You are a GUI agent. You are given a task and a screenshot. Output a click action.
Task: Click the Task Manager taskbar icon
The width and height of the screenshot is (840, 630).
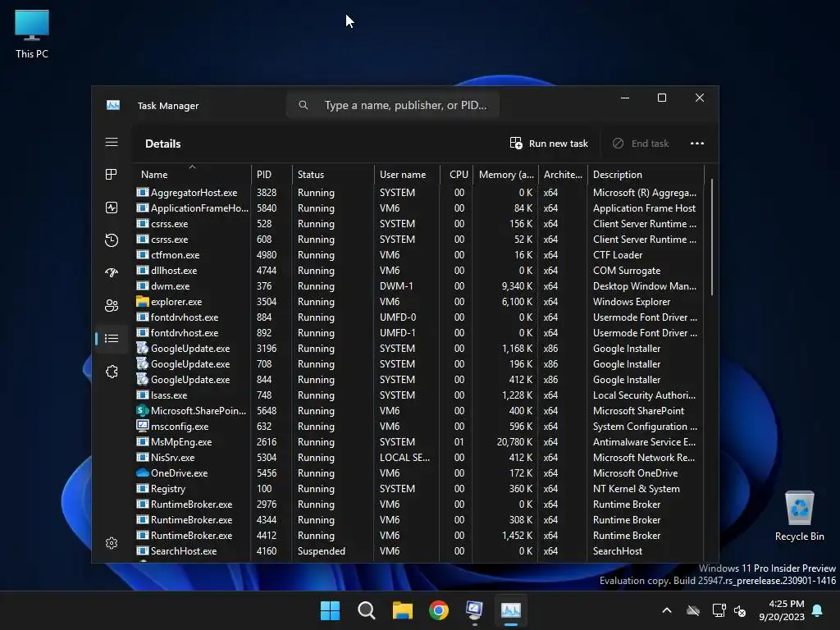(x=510, y=610)
